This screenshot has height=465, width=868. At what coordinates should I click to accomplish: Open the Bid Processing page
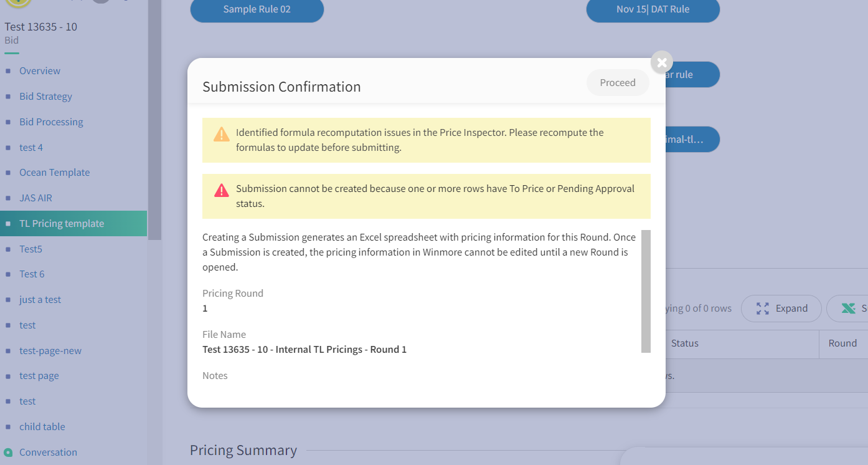[x=51, y=122]
